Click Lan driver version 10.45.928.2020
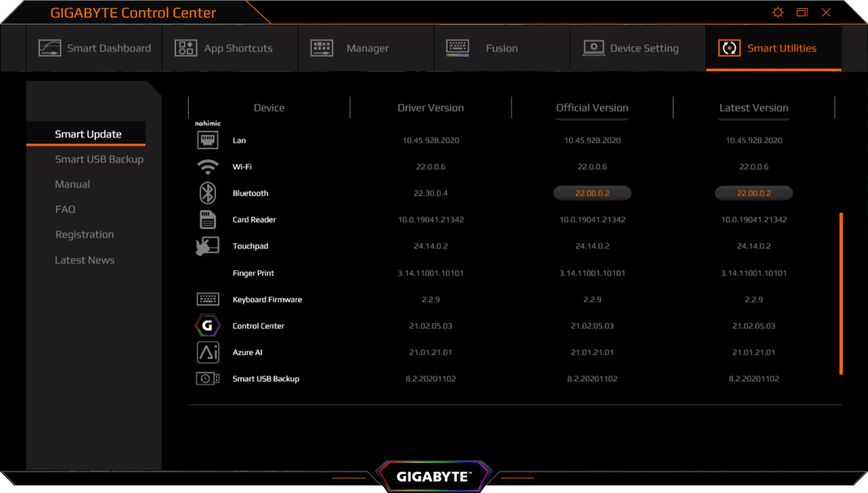The image size is (868, 493). 431,141
